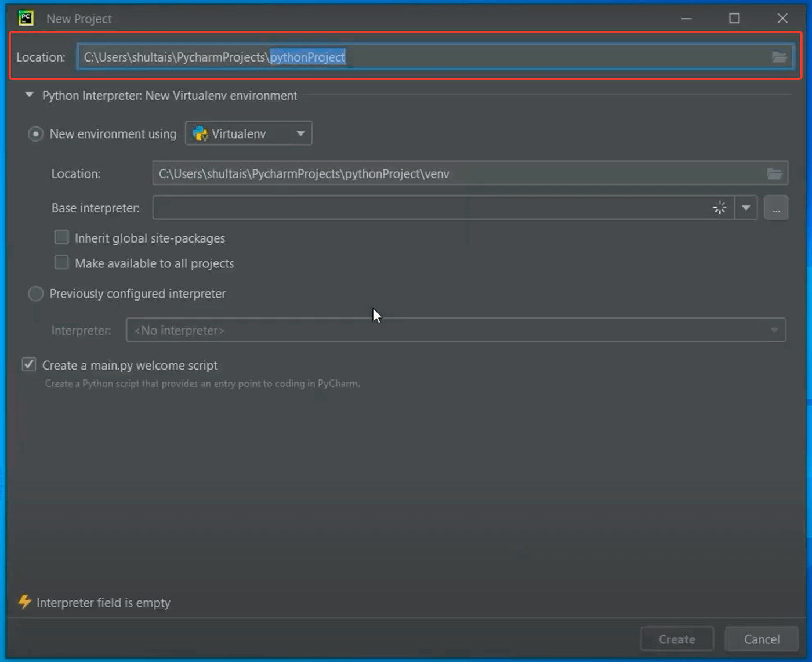This screenshot has height=662, width=812.
Task: Open the No interpreter dropdown
Action: 774,330
